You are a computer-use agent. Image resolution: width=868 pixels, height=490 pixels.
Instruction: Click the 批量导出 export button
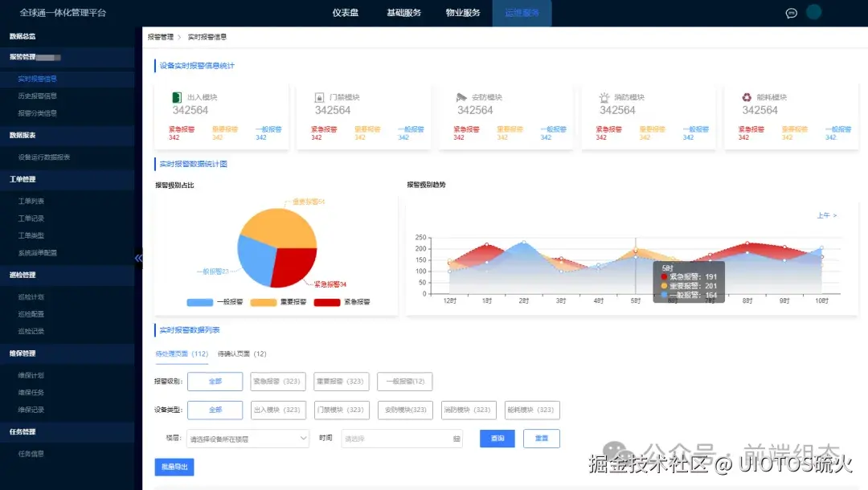coord(174,467)
